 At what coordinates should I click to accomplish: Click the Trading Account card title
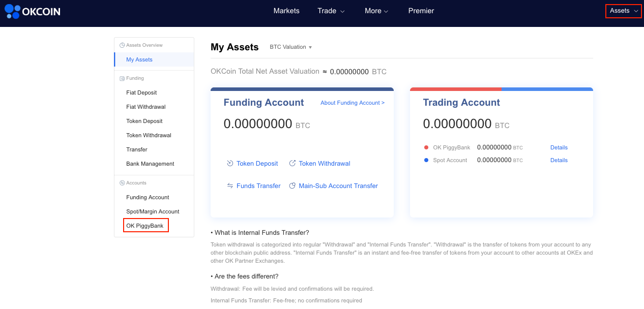[x=461, y=103]
